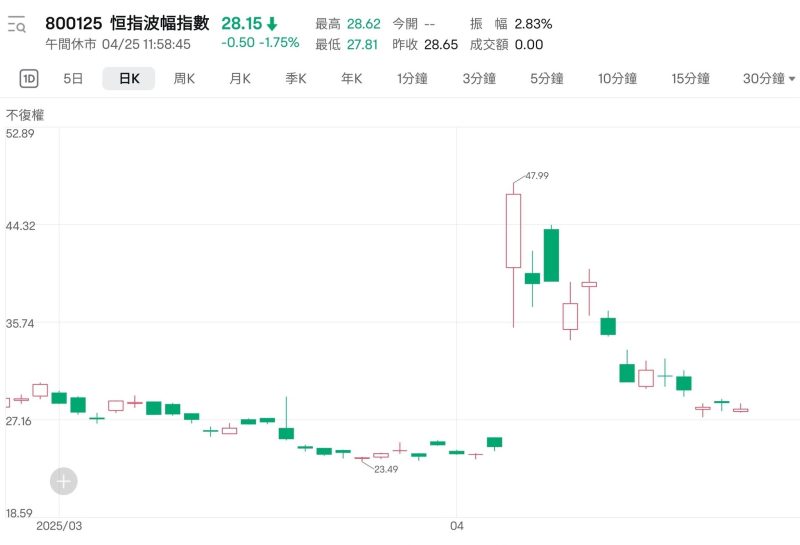
Task: Select the 3分鐘 interval tab
Action: [x=479, y=79]
